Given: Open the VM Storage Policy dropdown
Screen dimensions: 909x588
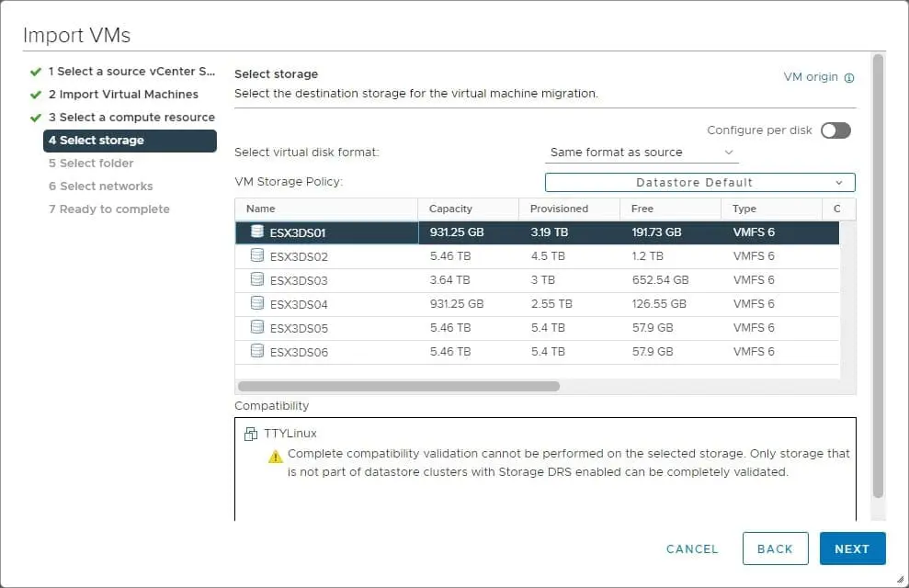Looking at the screenshot, I should (x=699, y=183).
